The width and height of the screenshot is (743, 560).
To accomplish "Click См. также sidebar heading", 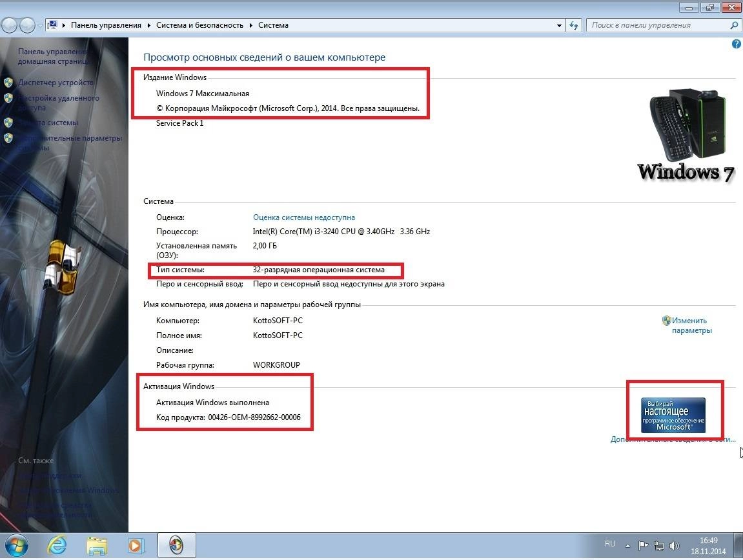I will coord(36,461).
